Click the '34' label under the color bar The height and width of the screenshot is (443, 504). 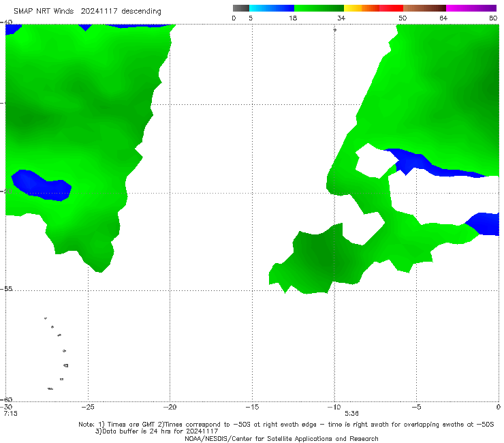[341, 18]
